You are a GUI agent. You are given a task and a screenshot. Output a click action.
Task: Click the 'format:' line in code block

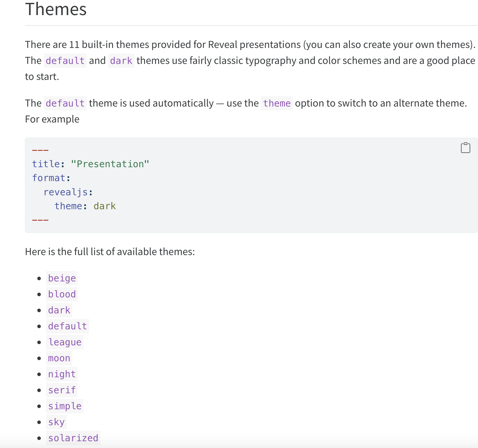pos(51,178)
